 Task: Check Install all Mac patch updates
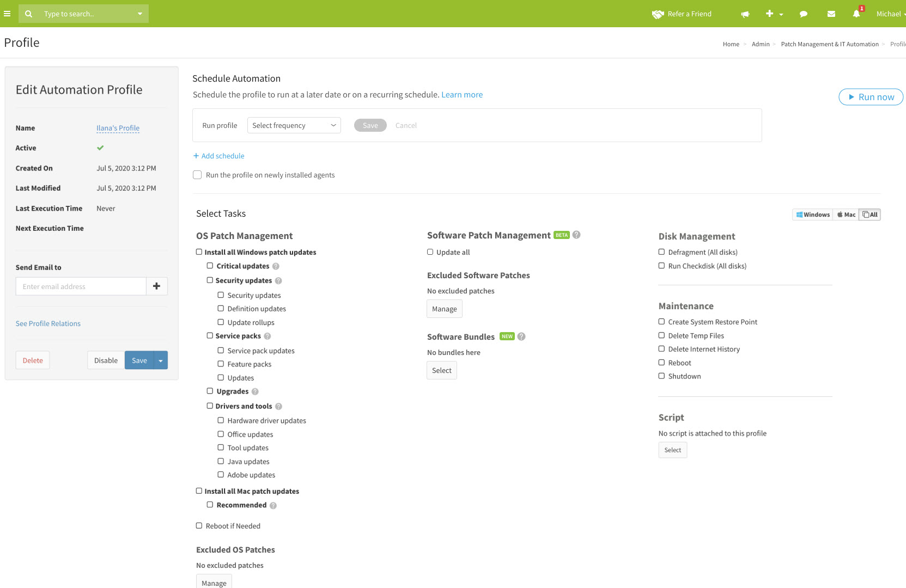pos(199,491)
